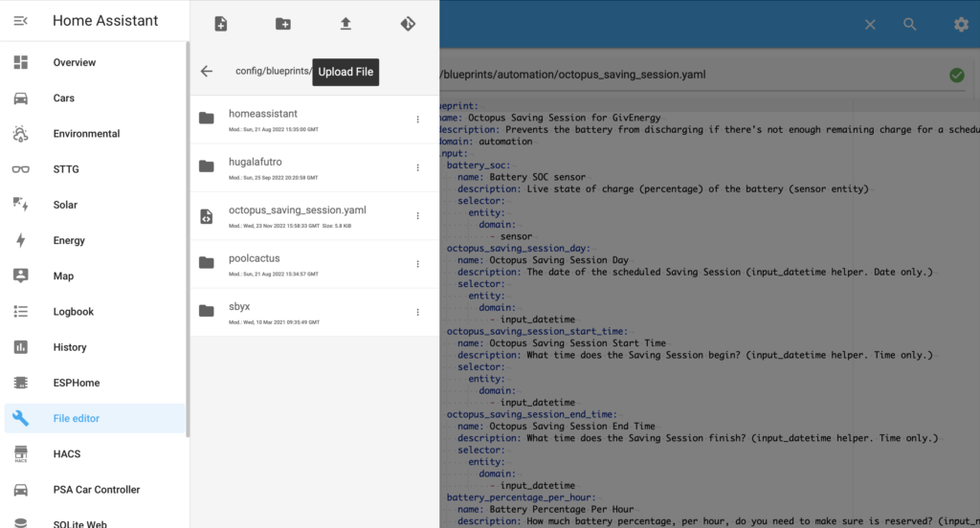Click the poolcactus modified date text

[x=273, y=274]
